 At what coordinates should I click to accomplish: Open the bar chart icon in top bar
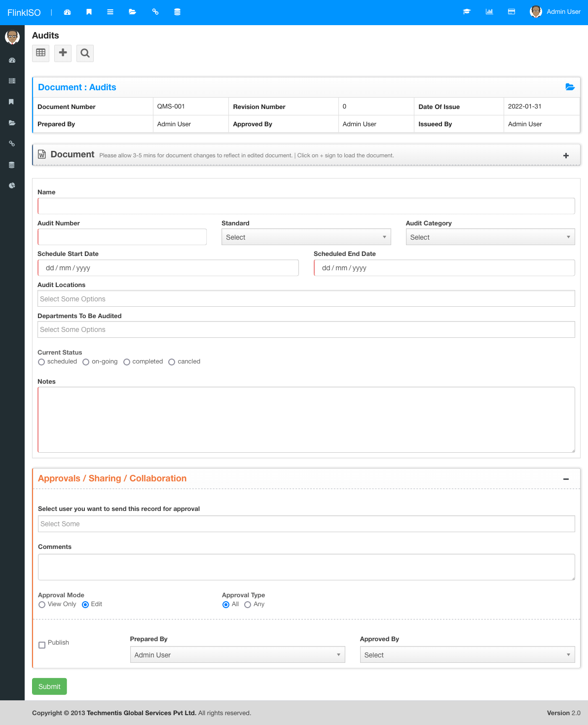[x=489, y=12]
